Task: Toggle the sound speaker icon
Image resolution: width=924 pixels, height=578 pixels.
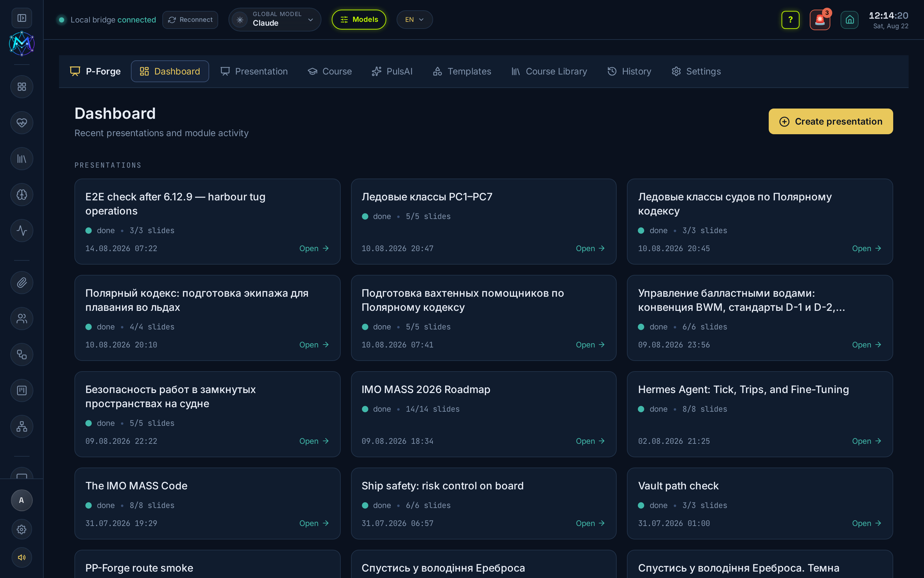Action: point(22,557)
